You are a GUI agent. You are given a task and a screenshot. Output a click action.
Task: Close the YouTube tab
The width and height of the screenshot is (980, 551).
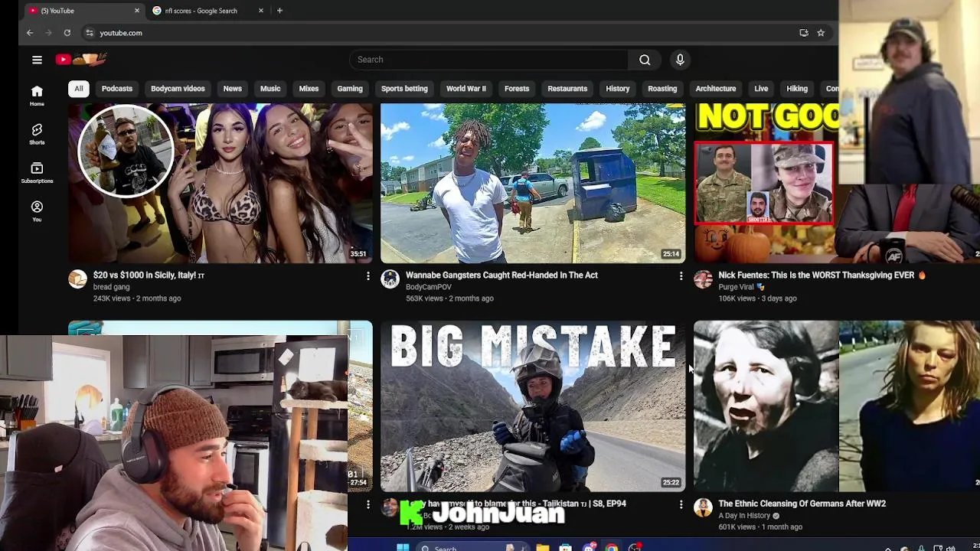coord(137,11)
